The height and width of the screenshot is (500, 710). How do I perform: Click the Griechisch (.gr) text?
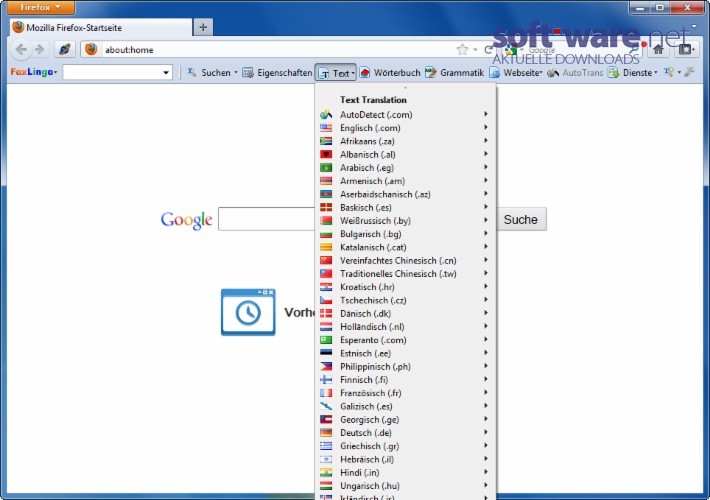(x=369, y=446)
